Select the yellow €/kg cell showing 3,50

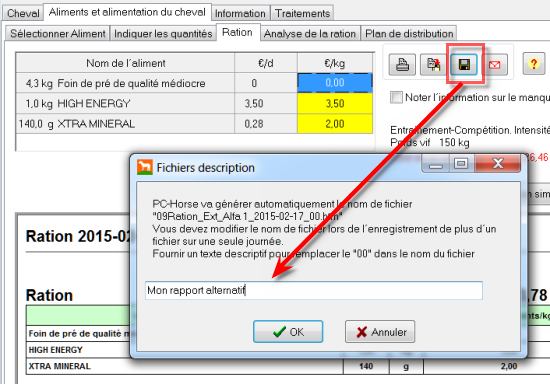[335, 103]
